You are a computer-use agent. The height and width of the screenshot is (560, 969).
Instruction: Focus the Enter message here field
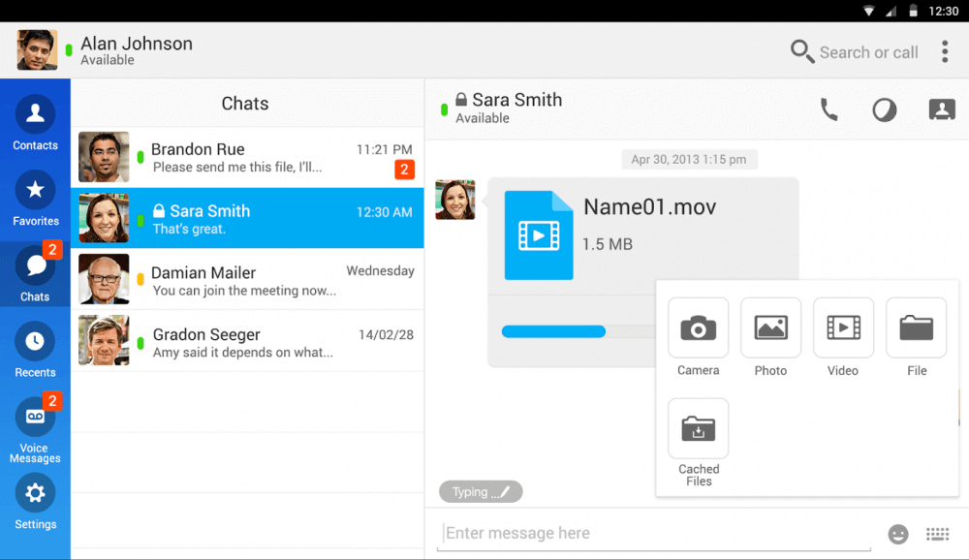coord(654,533)
